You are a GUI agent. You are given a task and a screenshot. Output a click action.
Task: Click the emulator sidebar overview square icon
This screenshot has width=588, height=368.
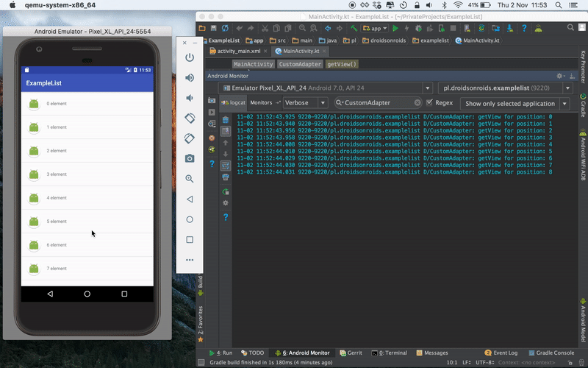pyautogui.click(x=190, y=240)
